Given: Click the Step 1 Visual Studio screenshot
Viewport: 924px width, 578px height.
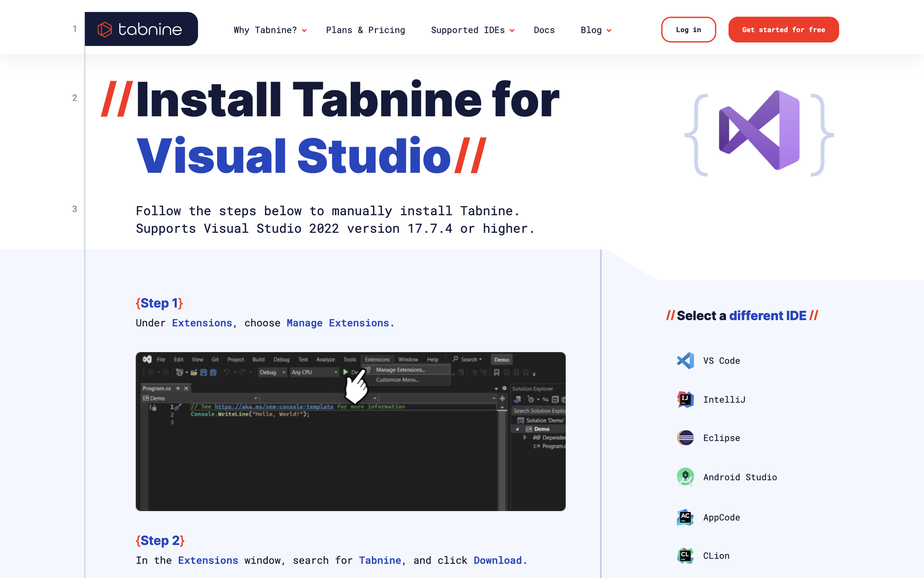Looking at the screenshot, I should pos(350,431).
